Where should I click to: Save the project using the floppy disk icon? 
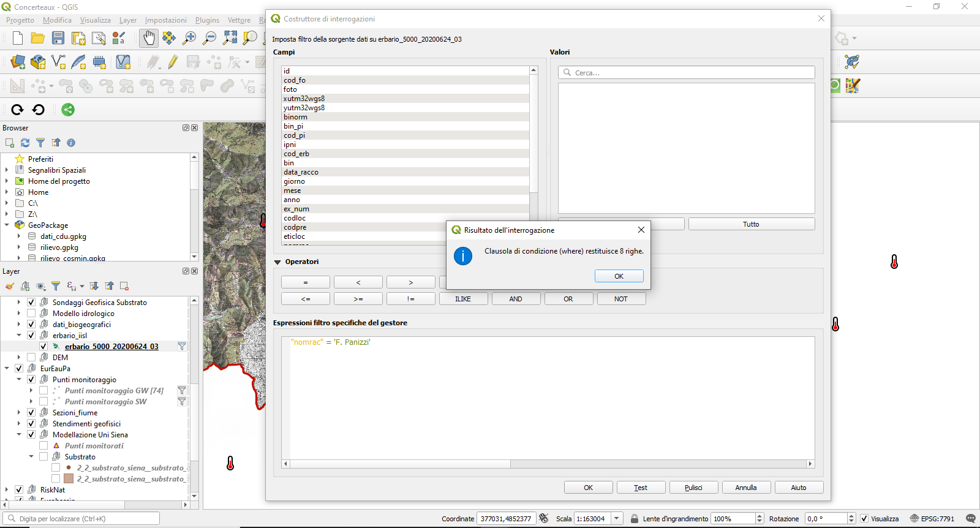click(58, 39)
